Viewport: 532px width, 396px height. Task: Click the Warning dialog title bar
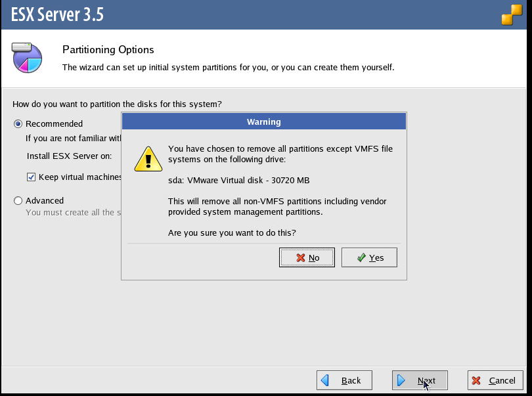click(x=263, y=121)
